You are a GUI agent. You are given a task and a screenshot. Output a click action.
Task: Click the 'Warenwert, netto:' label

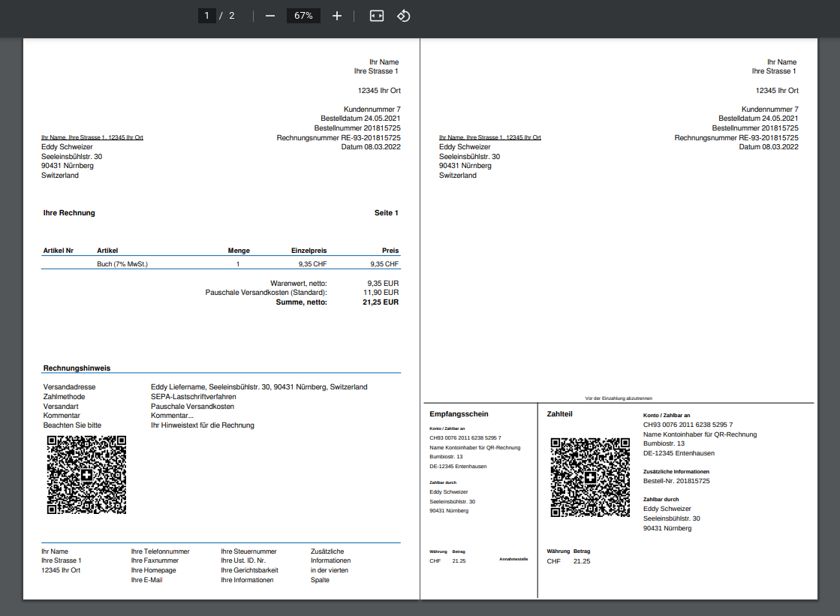tap(299, 284)
